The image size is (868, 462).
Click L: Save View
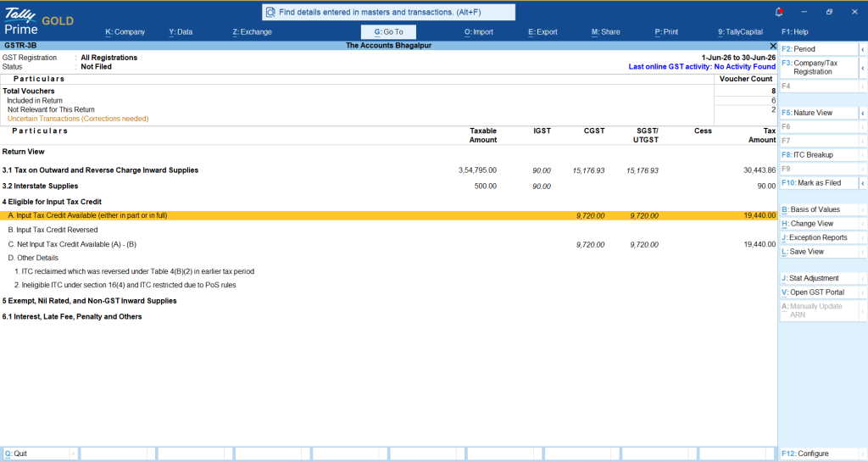(x=819, y=252)
